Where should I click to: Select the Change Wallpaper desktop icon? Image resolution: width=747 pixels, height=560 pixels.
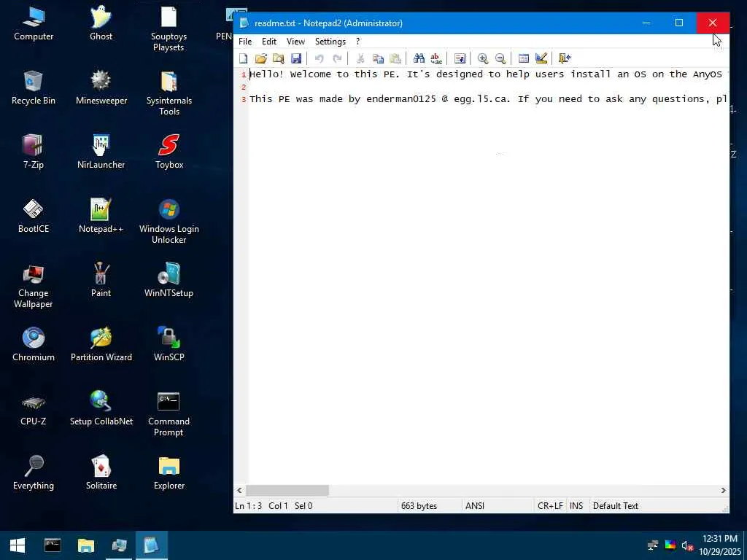(x=34, y=286)
